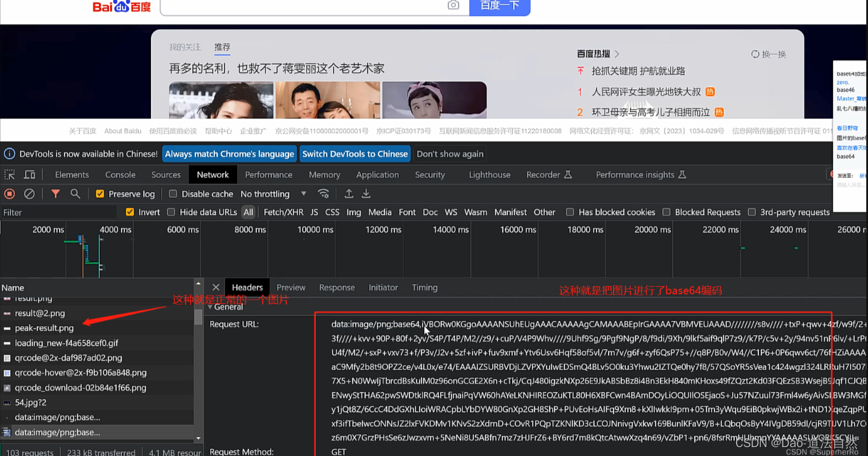The height and width of the screenshot is (456, 868).
Task: Select the inspect element tool icon
Action: tap(10, 174)
